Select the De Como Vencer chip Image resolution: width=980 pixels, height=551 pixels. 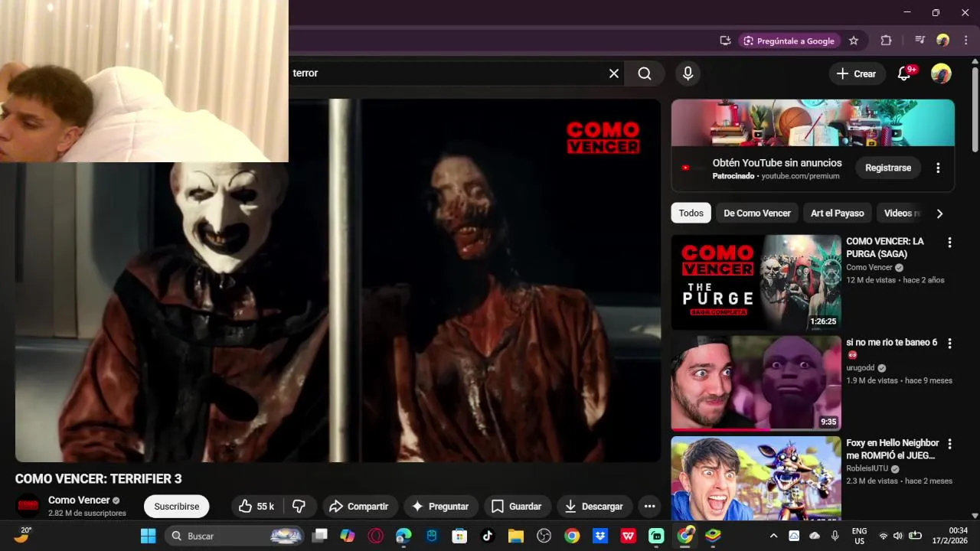pos(757,214)
